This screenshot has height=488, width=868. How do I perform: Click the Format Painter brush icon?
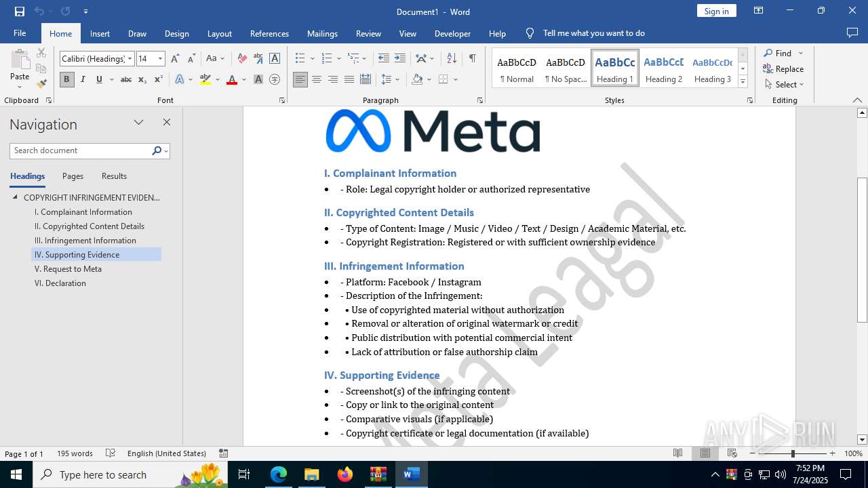(41, 83)
